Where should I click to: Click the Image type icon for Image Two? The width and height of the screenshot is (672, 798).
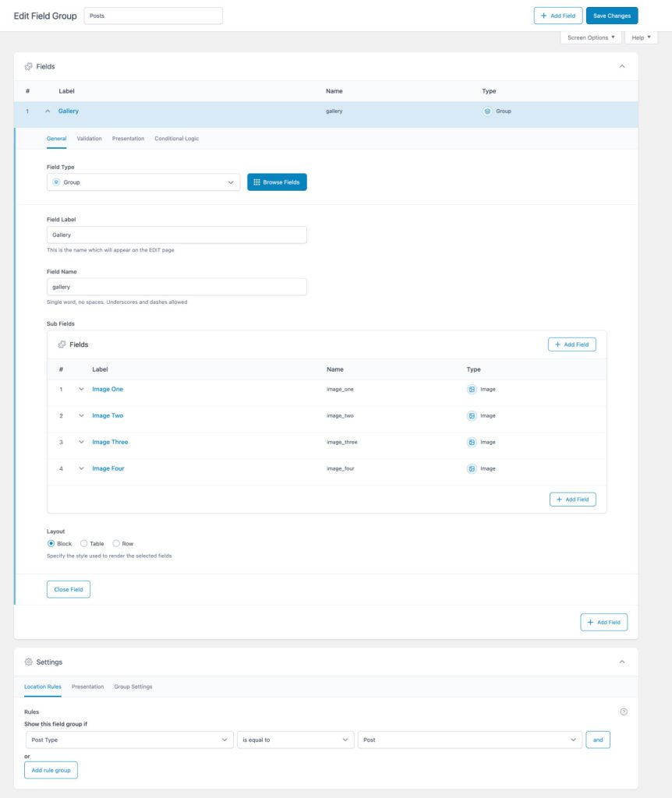click(472, 415)
